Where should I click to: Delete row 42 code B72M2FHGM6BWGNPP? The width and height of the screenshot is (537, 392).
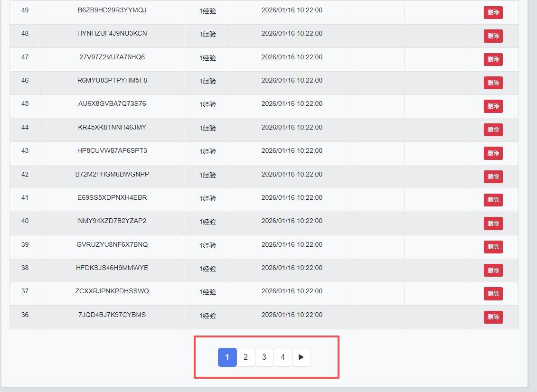click(493, 177)
